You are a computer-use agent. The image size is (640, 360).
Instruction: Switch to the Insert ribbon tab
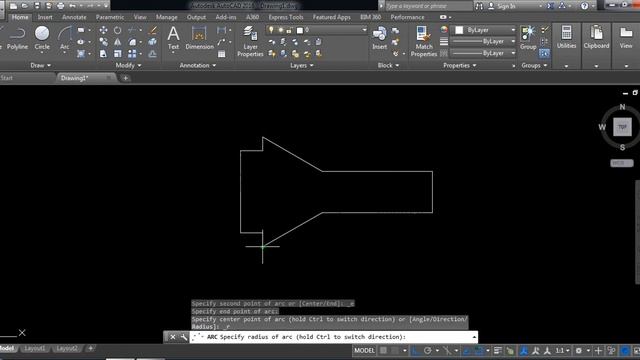[45, 17]
